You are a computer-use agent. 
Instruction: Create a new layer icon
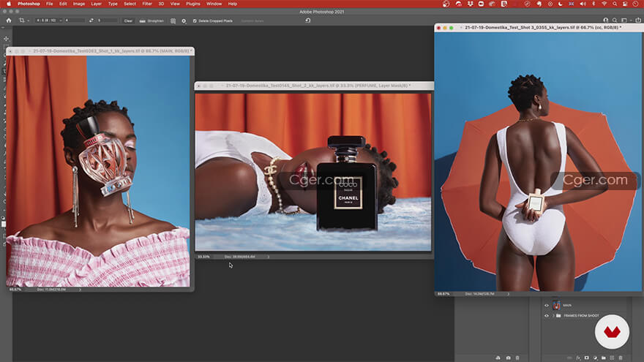tap(612, 358)
